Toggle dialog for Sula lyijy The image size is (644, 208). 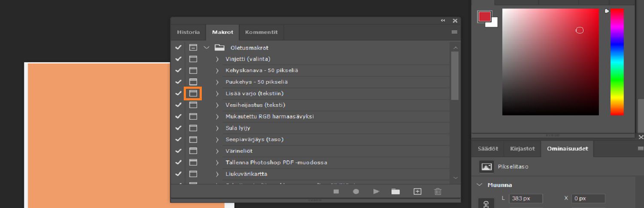point(193,128)
